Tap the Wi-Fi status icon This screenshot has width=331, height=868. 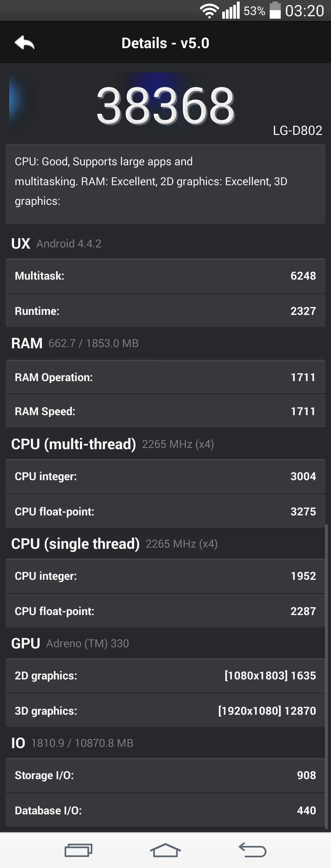click(209, 11)
